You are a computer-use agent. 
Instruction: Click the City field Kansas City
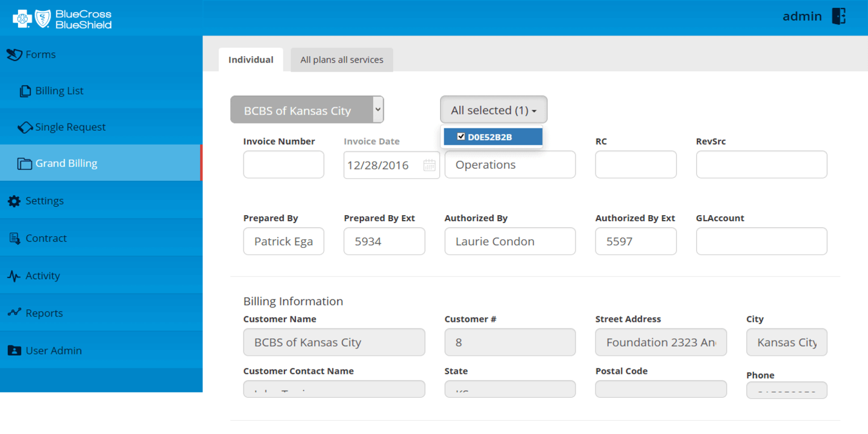(787, 342)
